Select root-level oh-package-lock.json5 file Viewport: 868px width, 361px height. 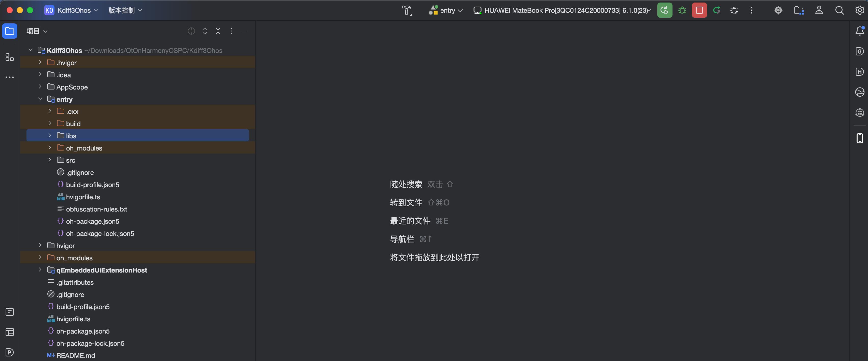point(137,343)
